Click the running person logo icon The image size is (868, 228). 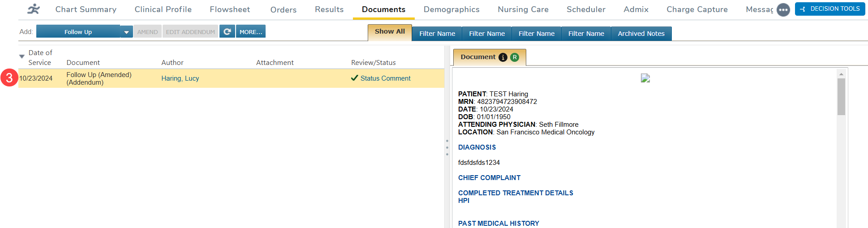(34, 9)
